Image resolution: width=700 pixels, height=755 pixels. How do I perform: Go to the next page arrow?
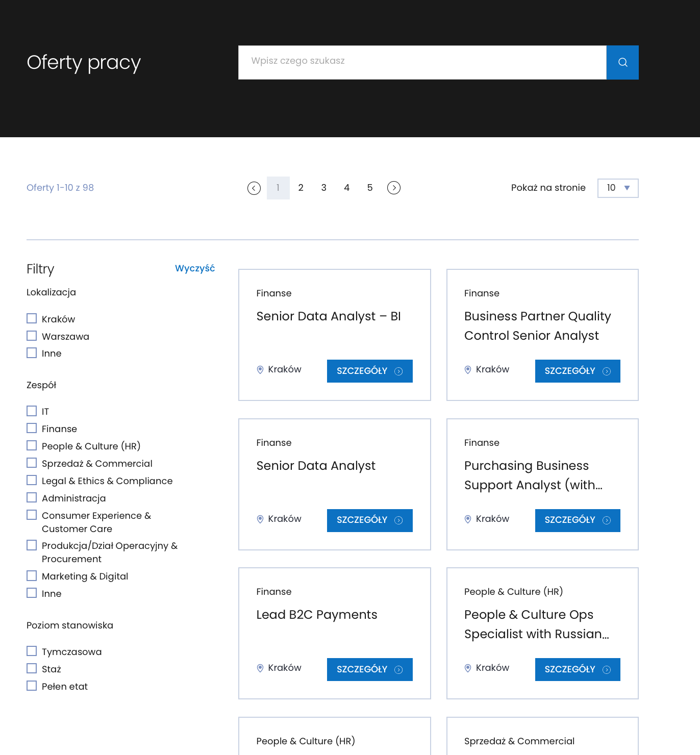393,188
